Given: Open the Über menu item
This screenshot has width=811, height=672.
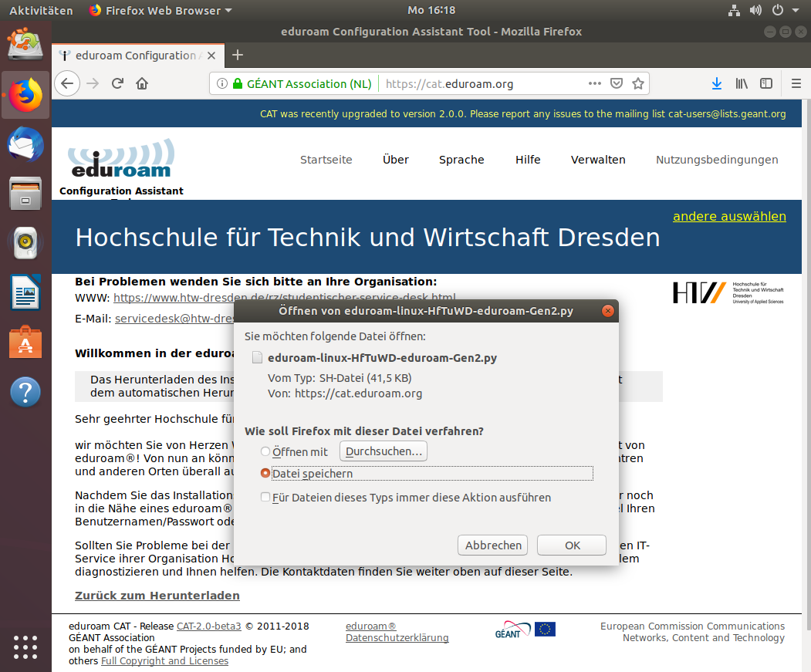Looking at the screenshot, I should (x=396, y=160).
